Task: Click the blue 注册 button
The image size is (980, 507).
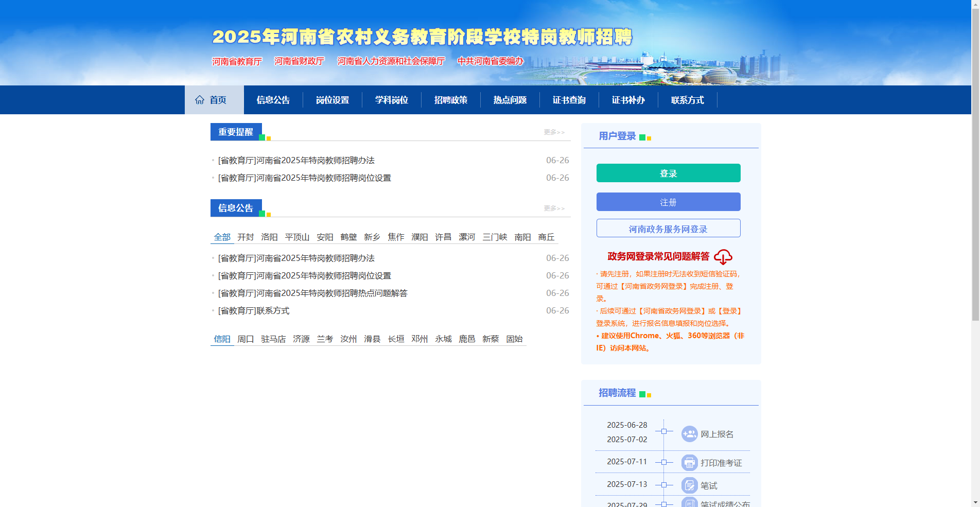Action: 668,201
